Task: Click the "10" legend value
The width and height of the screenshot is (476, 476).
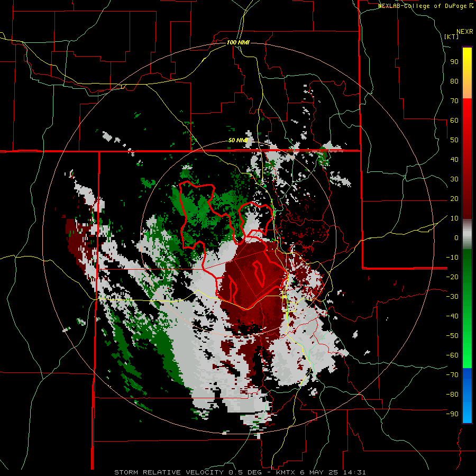Action: [x=454, y=218]
